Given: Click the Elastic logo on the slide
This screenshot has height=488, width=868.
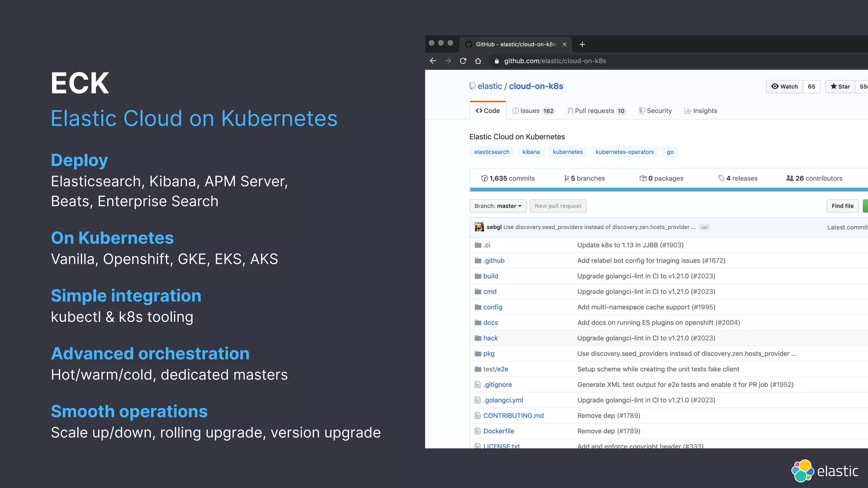Looking at the screenshot, I should click(825, 471).
